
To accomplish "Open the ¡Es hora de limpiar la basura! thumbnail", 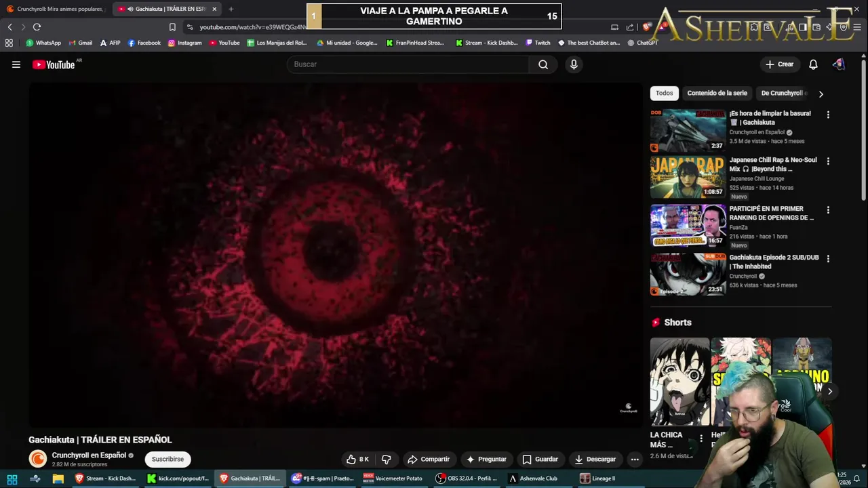I will (x=688, y=130).
